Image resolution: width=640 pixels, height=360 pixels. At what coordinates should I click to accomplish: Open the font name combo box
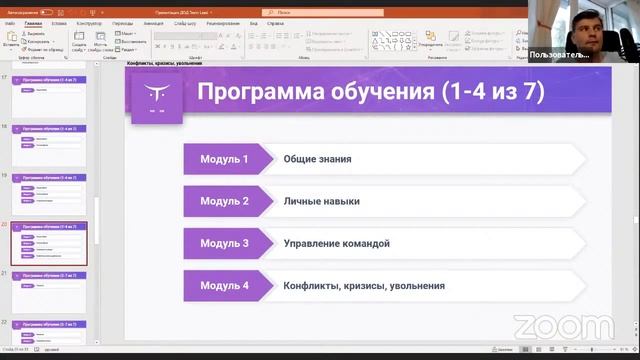click(179, 36)
